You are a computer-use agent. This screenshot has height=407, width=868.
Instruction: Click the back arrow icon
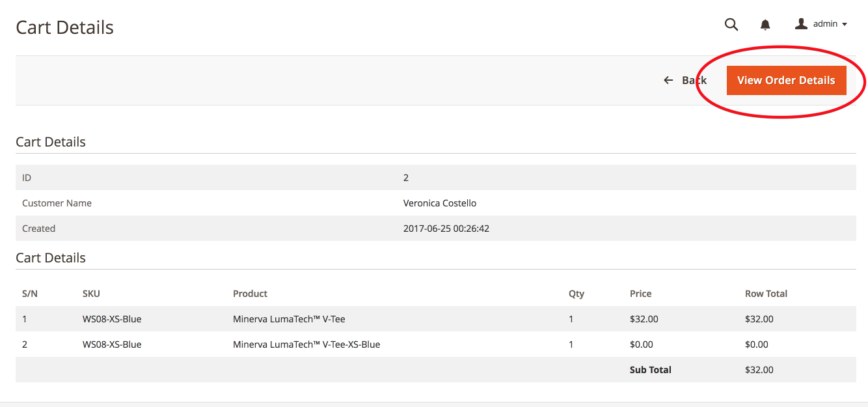pos(668,80)
